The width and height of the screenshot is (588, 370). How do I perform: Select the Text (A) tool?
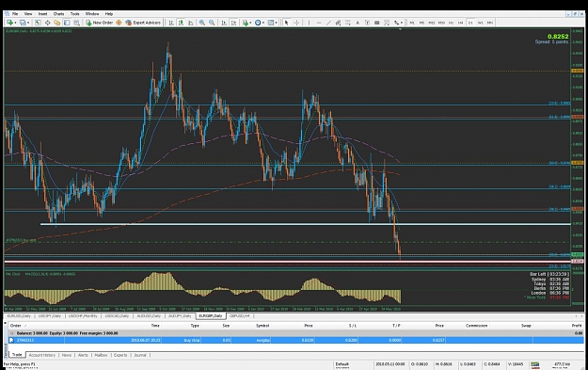coord(358,23)
